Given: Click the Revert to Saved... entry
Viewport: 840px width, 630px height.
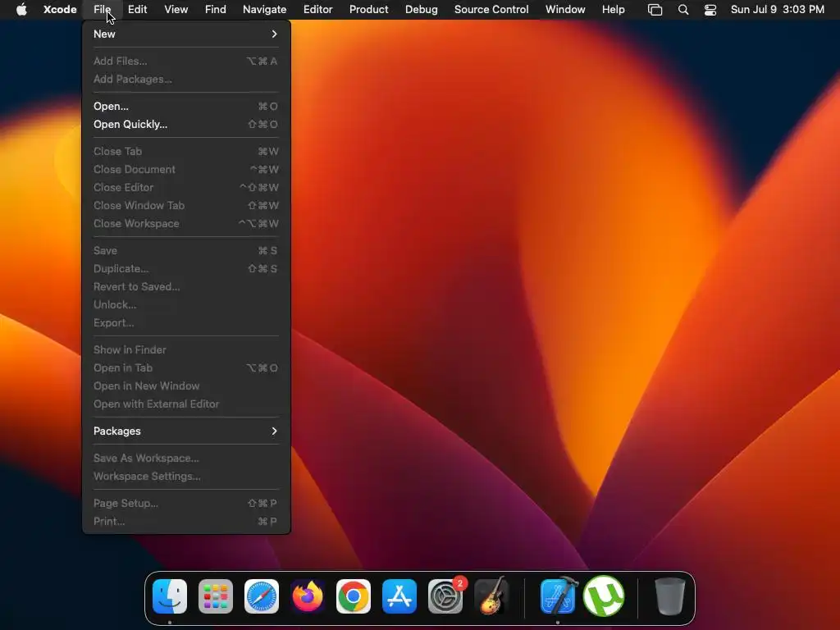Looking at the screenshot, I should pyautogui.click(x=186, y=286).
